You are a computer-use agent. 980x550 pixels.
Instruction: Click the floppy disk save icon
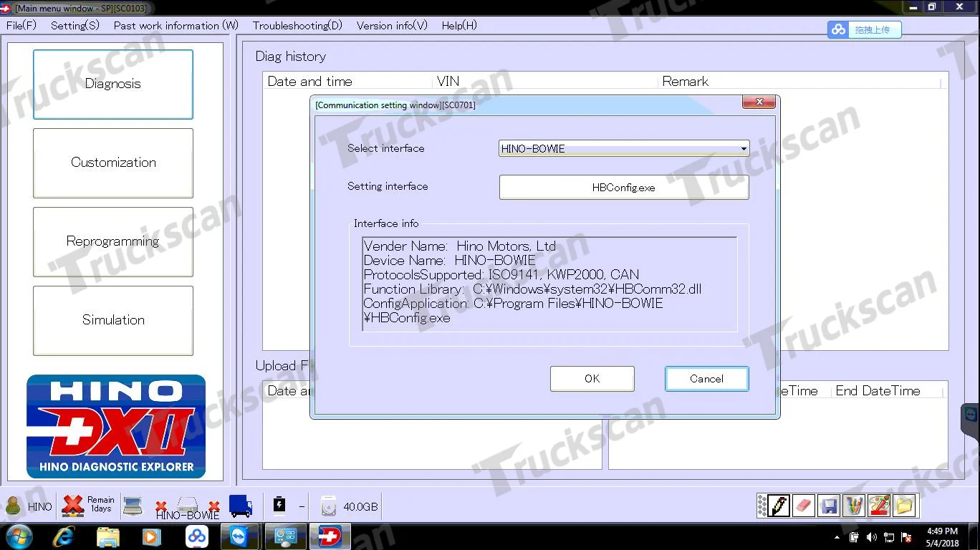[829, 506]
